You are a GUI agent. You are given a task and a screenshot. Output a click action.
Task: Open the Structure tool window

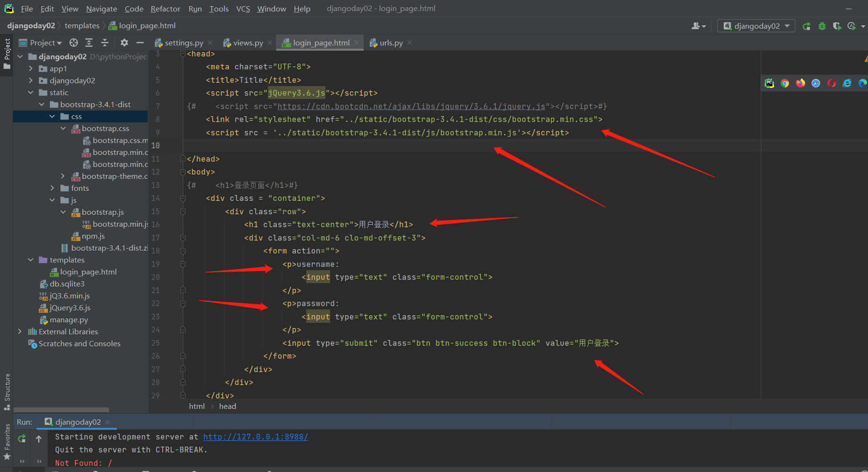(7, 392)
